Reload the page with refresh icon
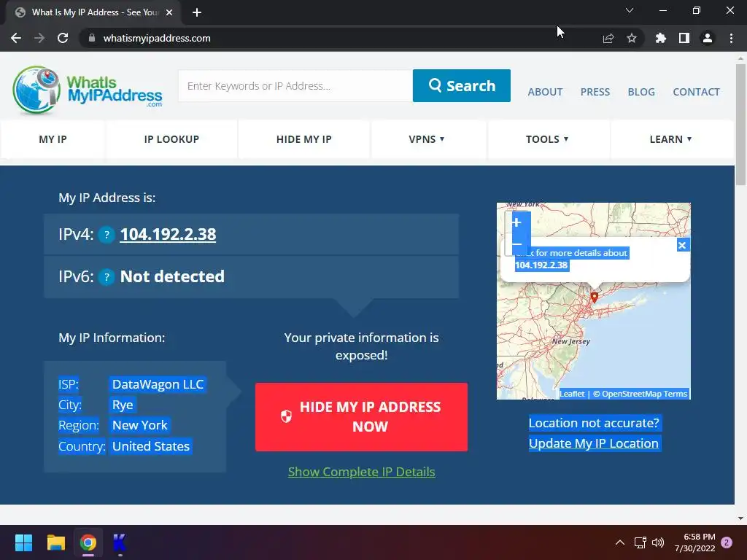The image size is (747, 560). pos(63,38)
